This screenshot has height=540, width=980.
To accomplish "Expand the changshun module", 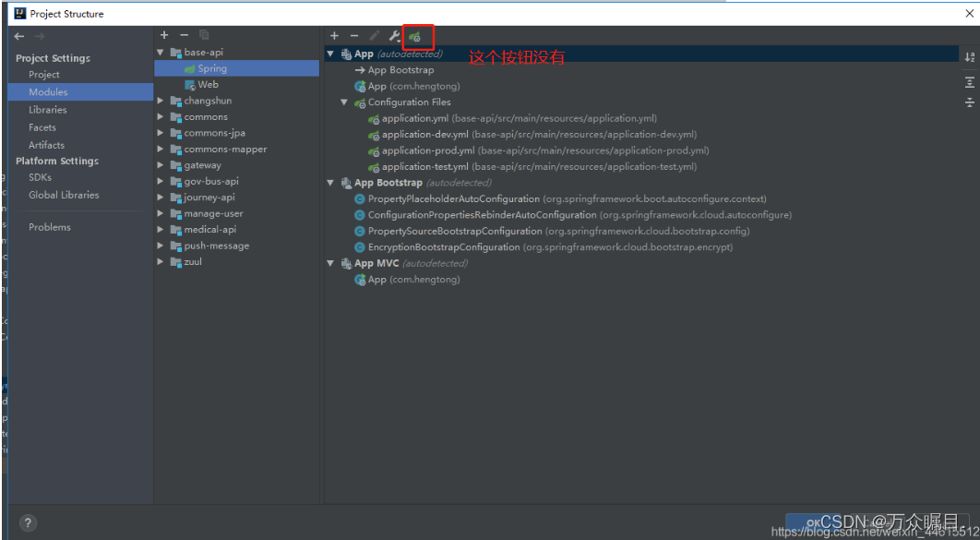I will (161, 101).
